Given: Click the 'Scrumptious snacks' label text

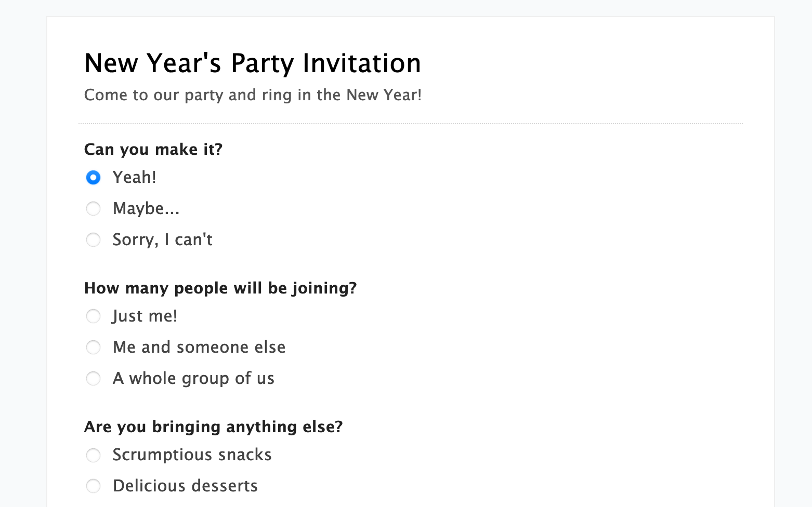Looking at the screenshot, I should 192,455.
